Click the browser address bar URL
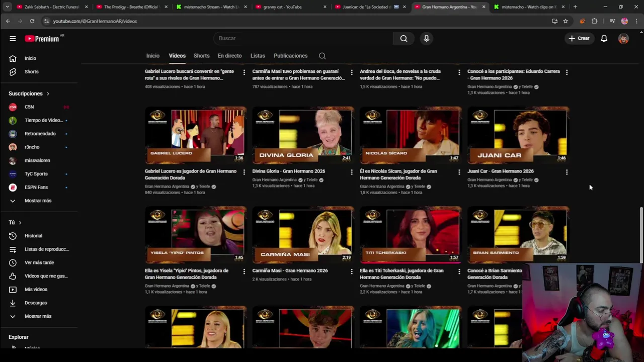This screenshot has width=644, height=362. point(95,21)
